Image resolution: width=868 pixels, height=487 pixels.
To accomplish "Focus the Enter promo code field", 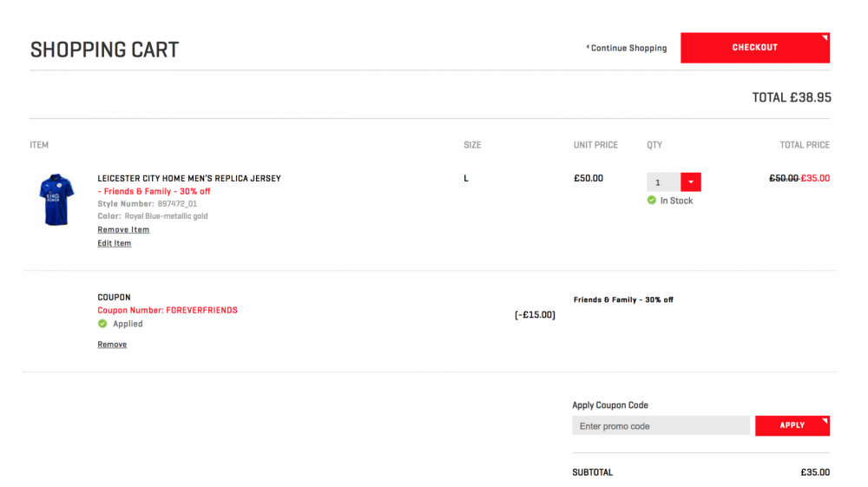I will [661, 425].
